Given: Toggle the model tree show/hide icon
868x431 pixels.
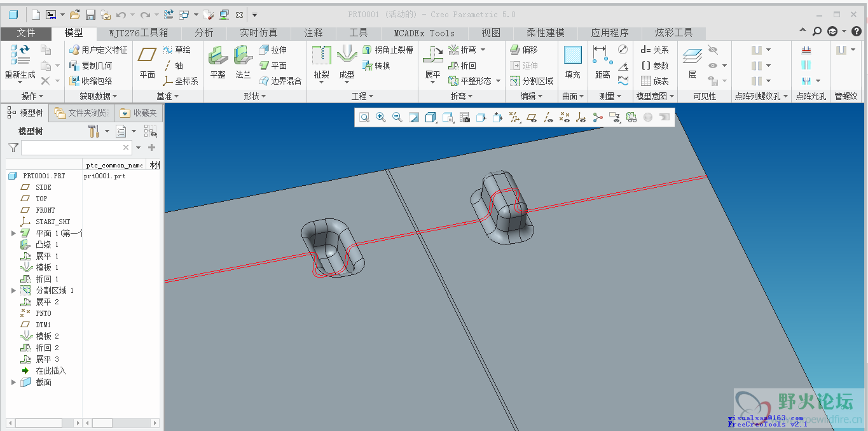Looking at the screenshot, I should pos(150,131).
